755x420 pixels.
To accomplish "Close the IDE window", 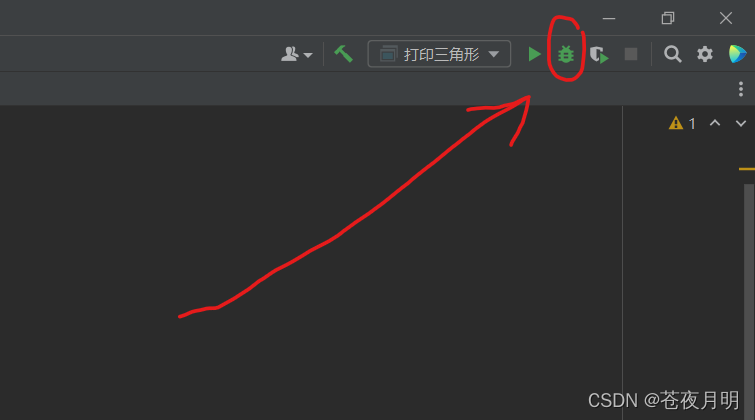I will click(x=726, y=18).
